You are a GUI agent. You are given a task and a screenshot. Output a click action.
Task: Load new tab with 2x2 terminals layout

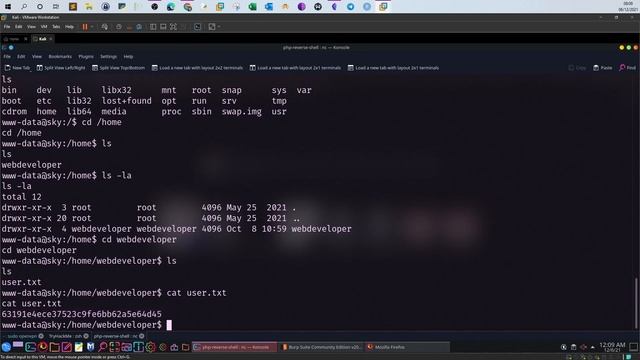(197, 68)
